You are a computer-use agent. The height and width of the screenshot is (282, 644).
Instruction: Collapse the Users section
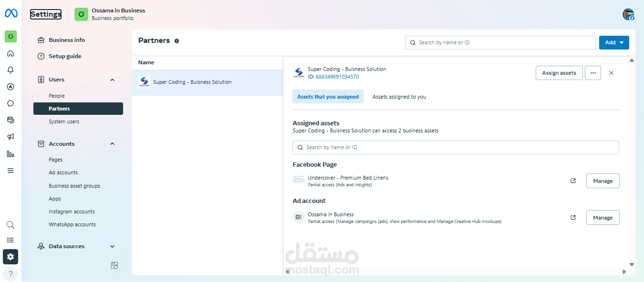[x=113, y=80]
